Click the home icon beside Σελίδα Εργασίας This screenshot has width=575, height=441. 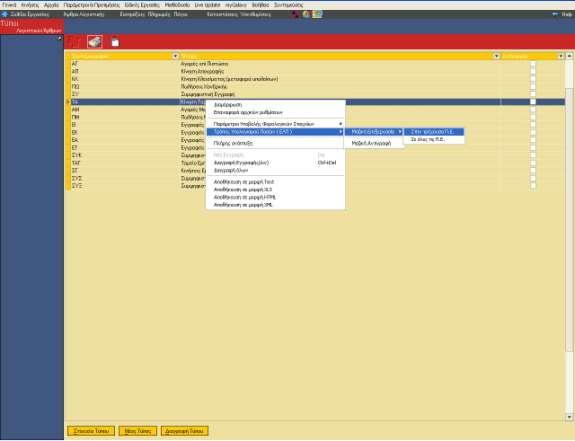pyautogui.click(x=5, y=14)
